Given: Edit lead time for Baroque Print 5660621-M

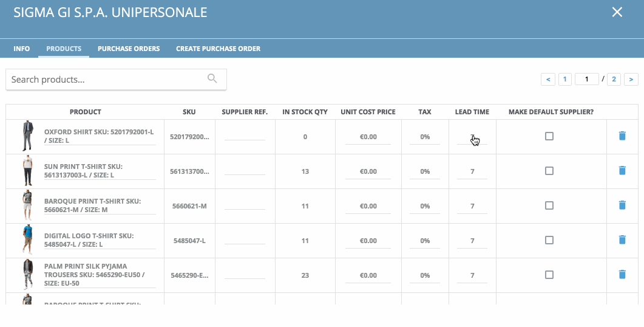Looking at the screenshot, I should pyautogui.click(x=472, y=206).
